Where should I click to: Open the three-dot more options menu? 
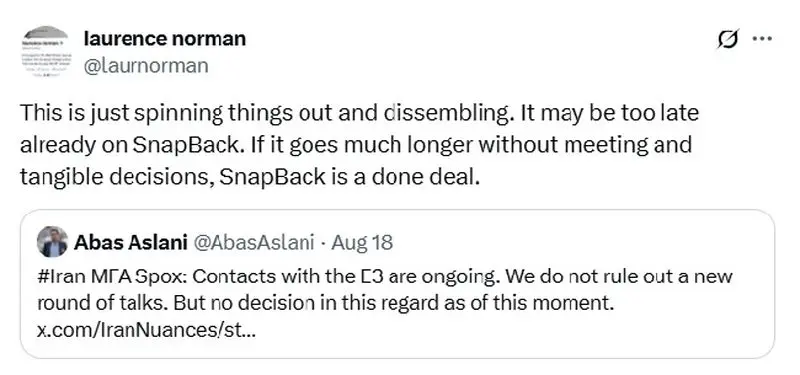[762, 38]
